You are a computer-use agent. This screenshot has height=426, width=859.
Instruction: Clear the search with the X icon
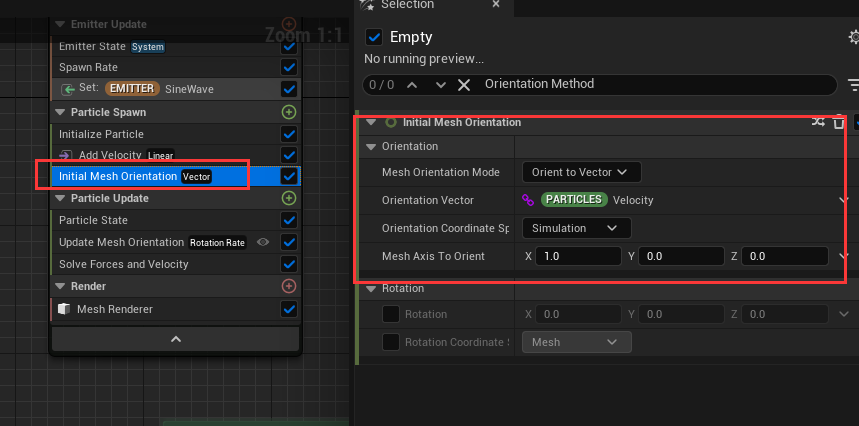[x=464, y=85]
